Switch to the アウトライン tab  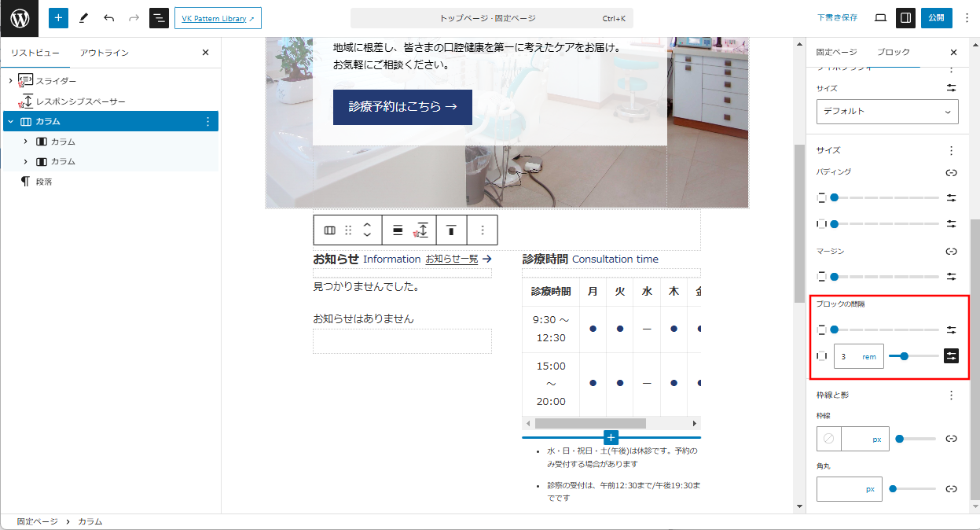105,53
